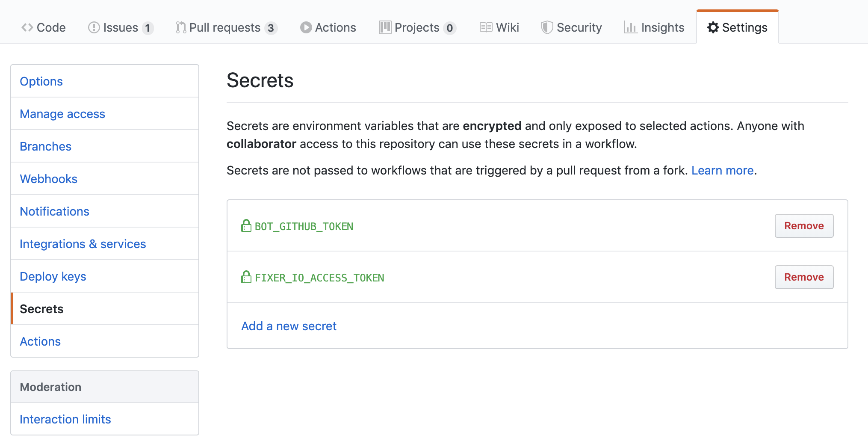Image resolution: width=868 pixels, height=444 pixels.
Task: Follow the Learn more link
Action: click(x=722, y=170)
